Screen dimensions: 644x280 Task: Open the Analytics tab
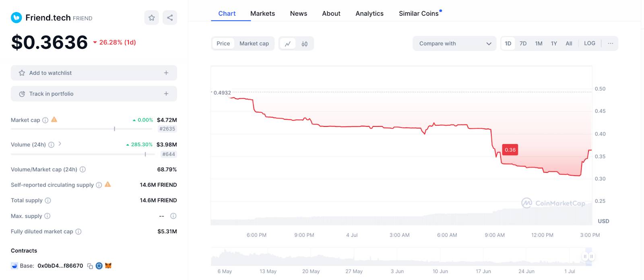369,13
